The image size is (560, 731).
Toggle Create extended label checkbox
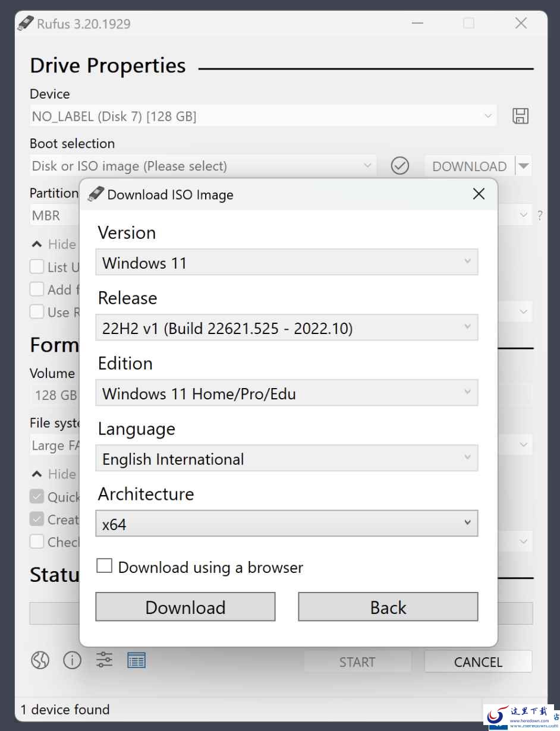click(37, 519)
